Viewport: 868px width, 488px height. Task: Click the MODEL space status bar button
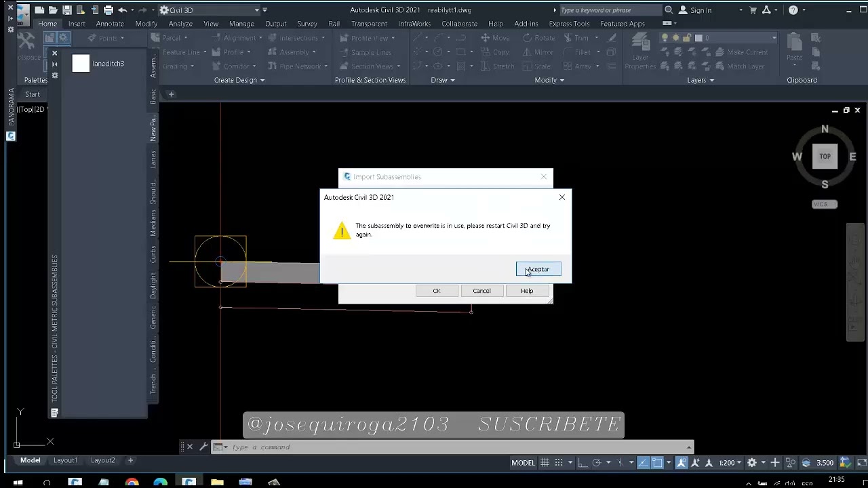coord(523,463)
